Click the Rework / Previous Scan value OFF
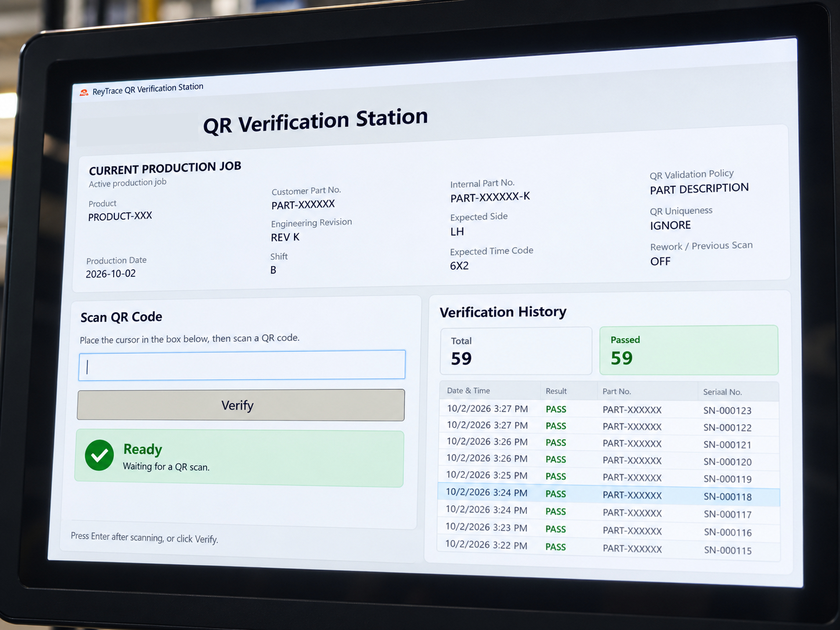Image resolution: width=840 pixels, height=630 pixels. [x=660, y=261]
